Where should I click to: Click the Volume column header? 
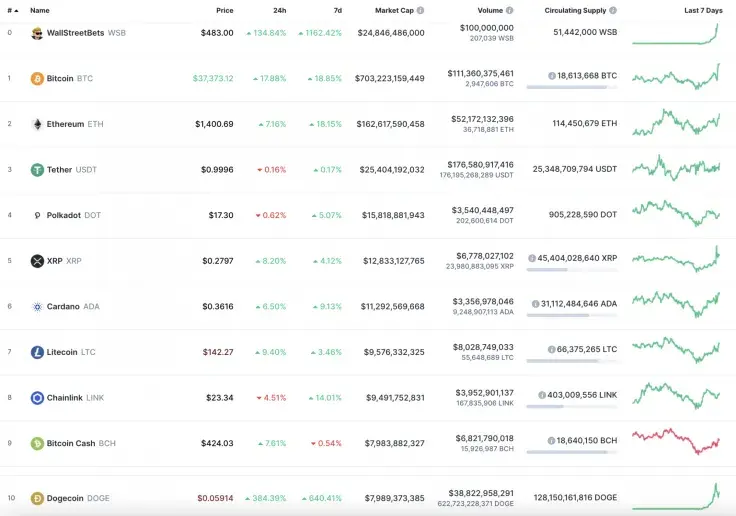(490, 10)
